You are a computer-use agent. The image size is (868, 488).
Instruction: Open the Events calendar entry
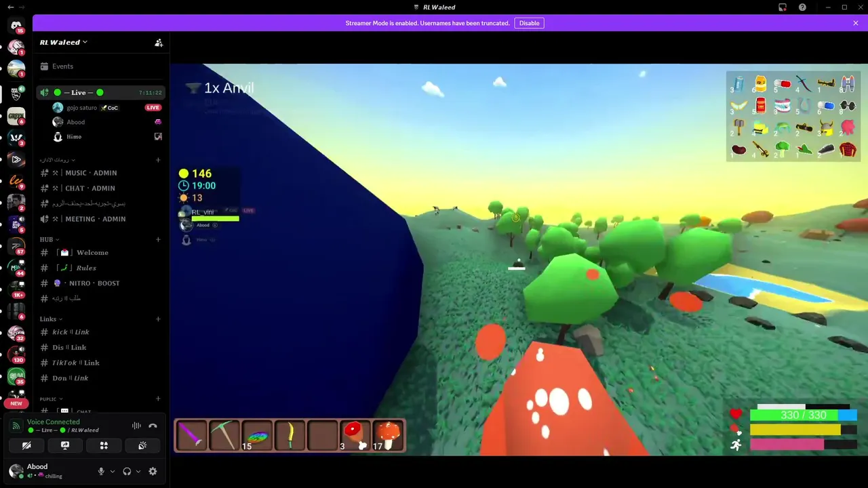click(100, 66)
